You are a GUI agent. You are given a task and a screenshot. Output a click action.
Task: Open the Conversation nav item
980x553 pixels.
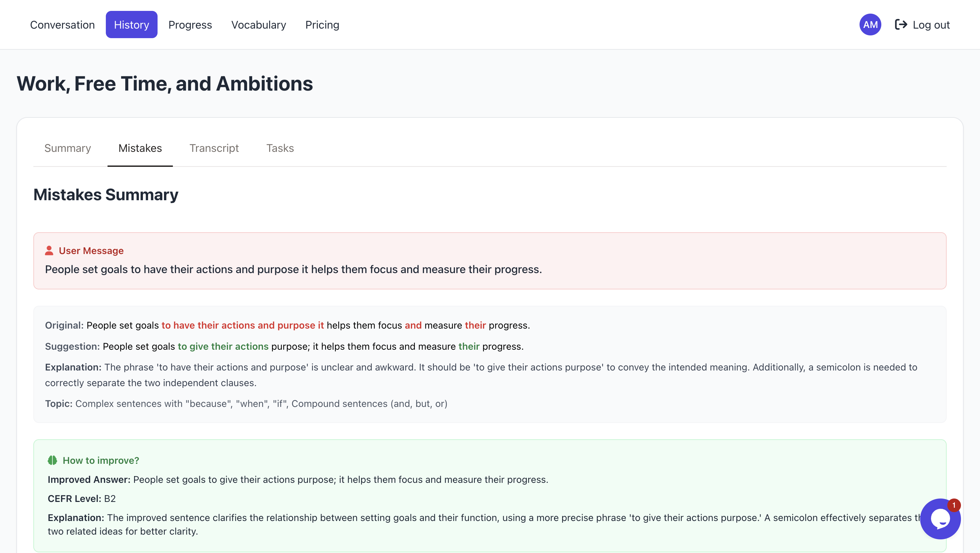[62, 25]
